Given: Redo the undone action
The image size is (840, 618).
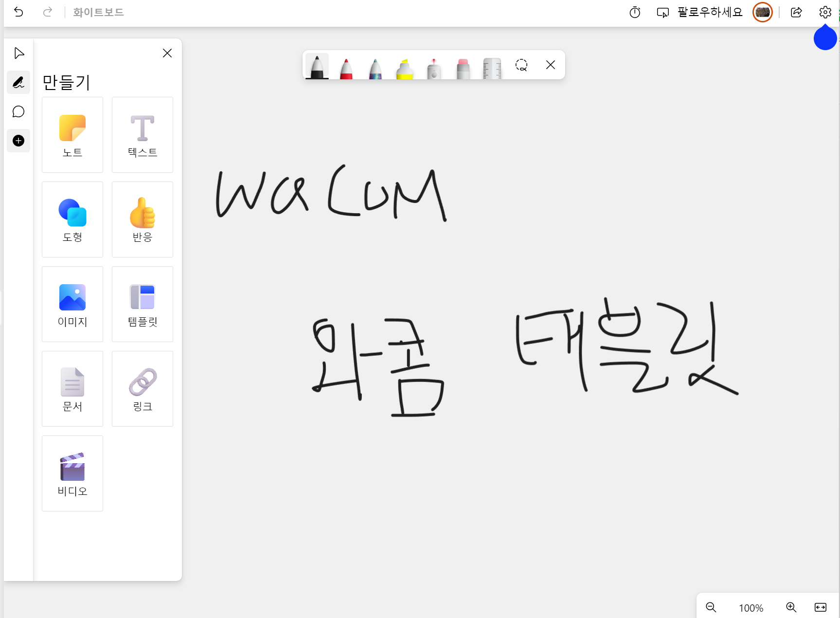Looking at the screenshot, I should [47, 12].
